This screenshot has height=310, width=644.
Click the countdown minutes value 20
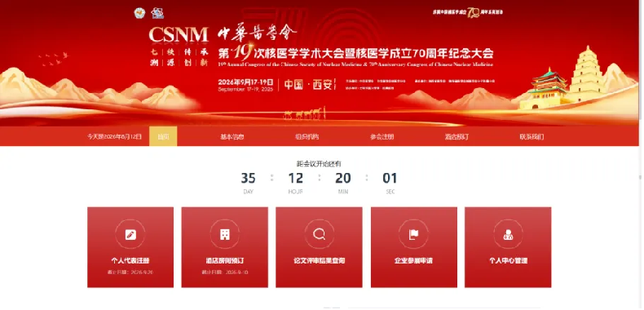coord(343,179)
